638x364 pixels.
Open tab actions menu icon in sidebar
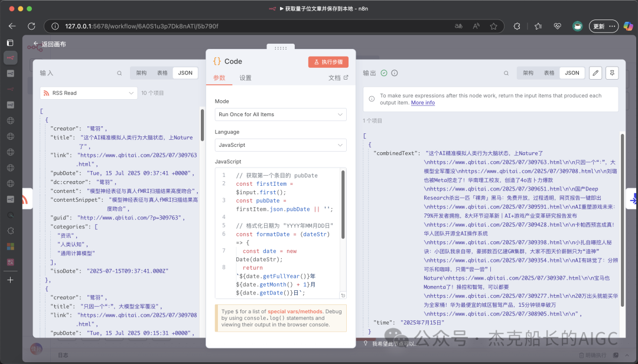pos(11,42)
